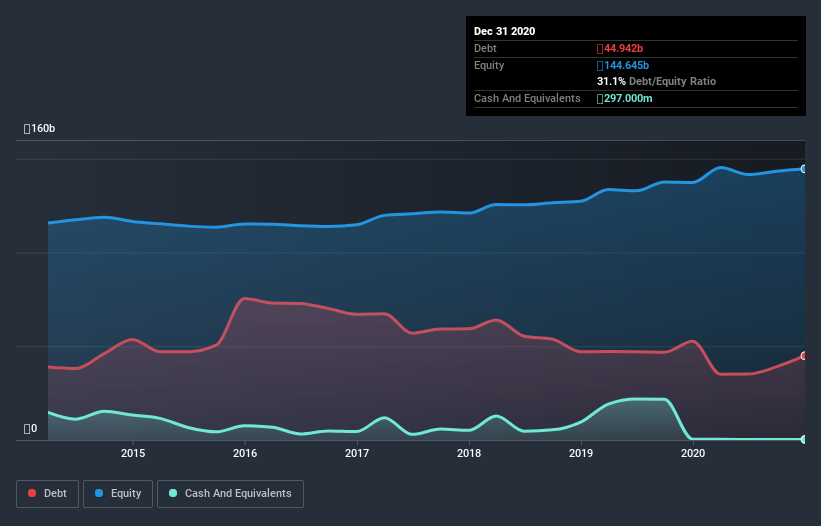Toggle the Debt legend button
821x526 pixels.
pos(47,494)
